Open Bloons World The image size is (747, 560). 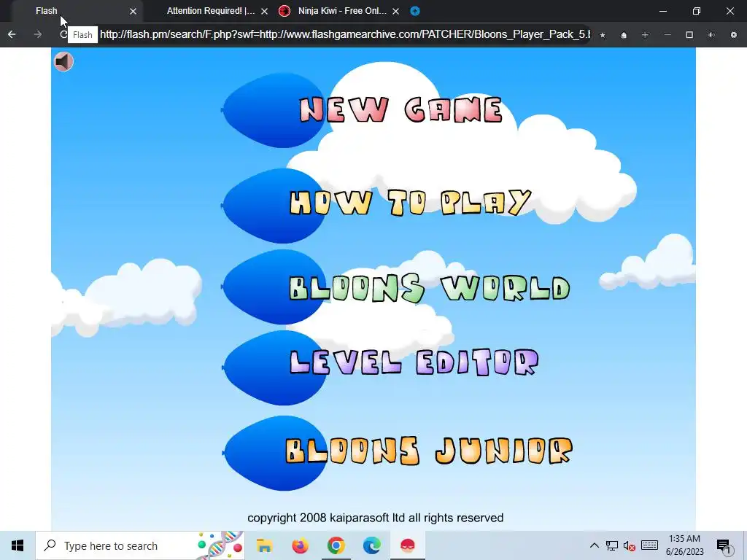point(429,288)
